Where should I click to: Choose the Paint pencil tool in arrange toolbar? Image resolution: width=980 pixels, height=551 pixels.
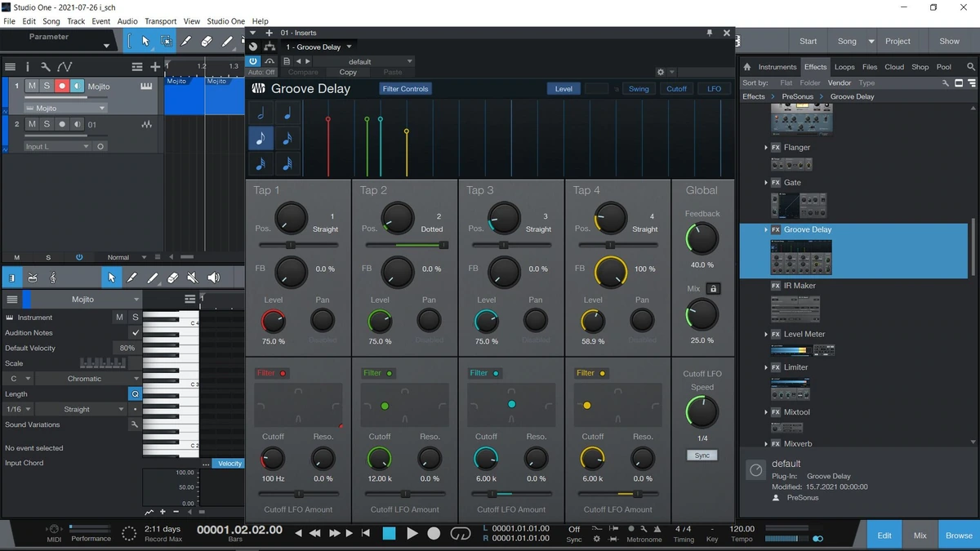click(227, 41)
